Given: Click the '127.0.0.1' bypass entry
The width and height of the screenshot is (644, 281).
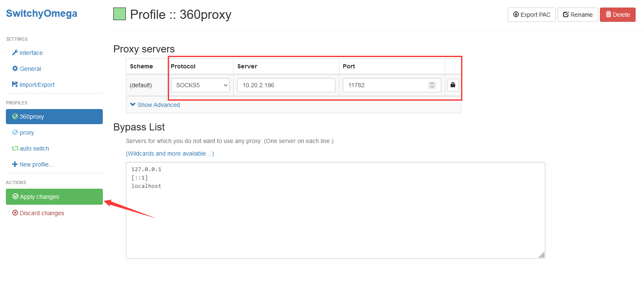Looking at the screenshot, I should click(x=146, y=169).
